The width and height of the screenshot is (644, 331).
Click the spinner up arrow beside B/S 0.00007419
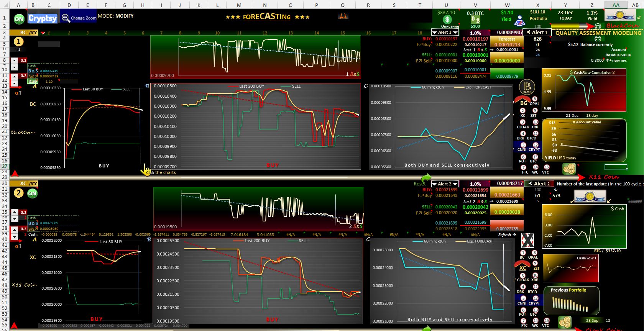click(15, 76)
